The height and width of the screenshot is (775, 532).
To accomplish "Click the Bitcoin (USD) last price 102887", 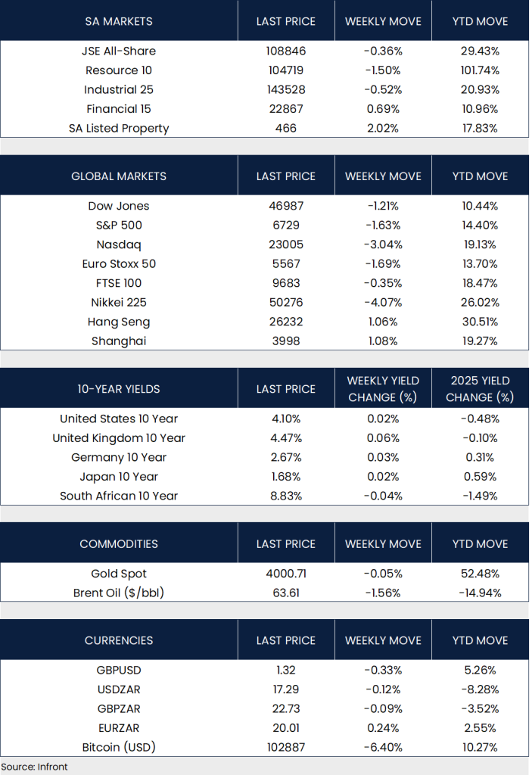I will [x=285, y=747].
